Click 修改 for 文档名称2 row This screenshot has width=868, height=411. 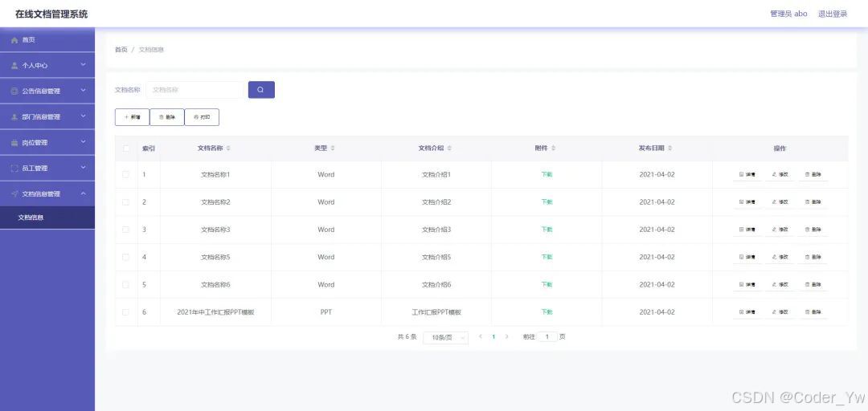click(780, 202)
